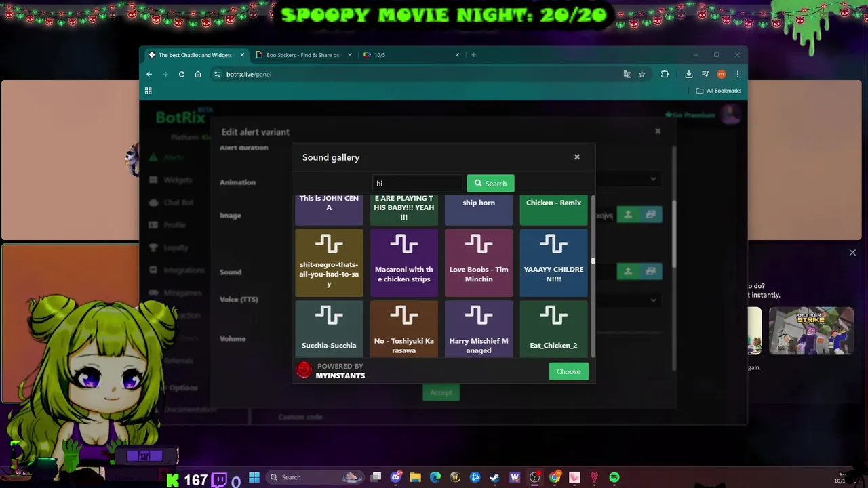Select the 'Harry Mischief Managed' sound tile

point(479,329)
